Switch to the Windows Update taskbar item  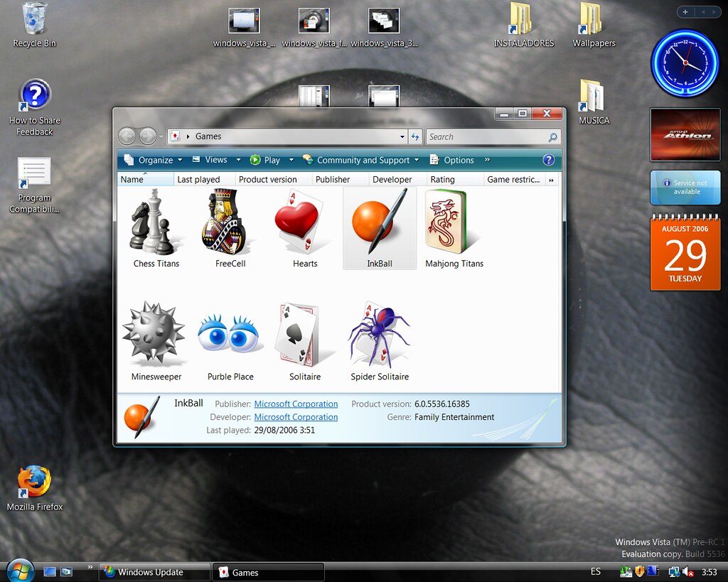point(151,571)
